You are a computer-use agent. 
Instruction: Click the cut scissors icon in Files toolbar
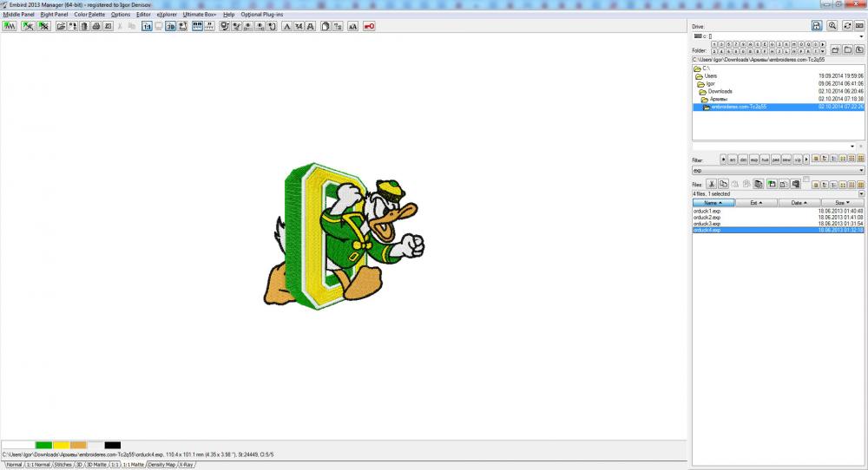(712, 184)
